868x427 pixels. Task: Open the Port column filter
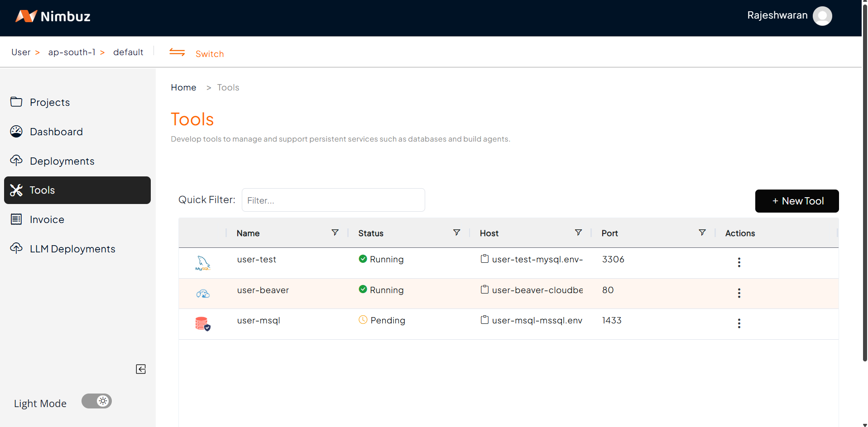pyautogui.click(x=702, y=232)
